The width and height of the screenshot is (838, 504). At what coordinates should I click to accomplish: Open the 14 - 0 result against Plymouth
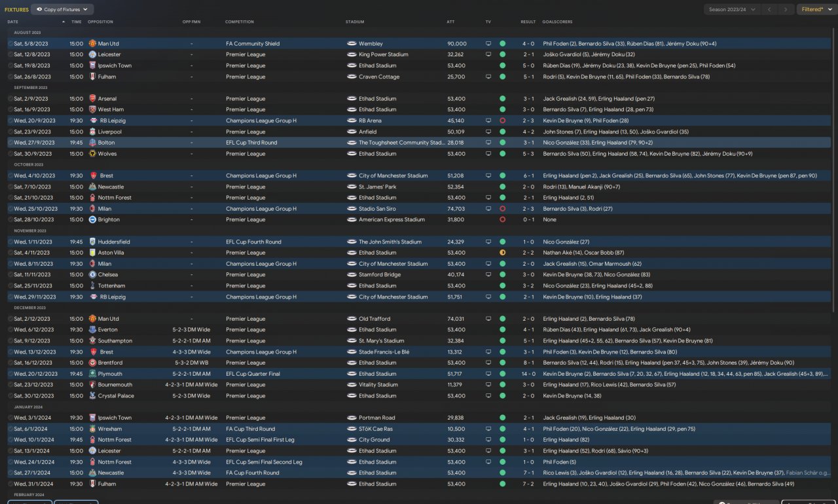[x=528, y=374]
